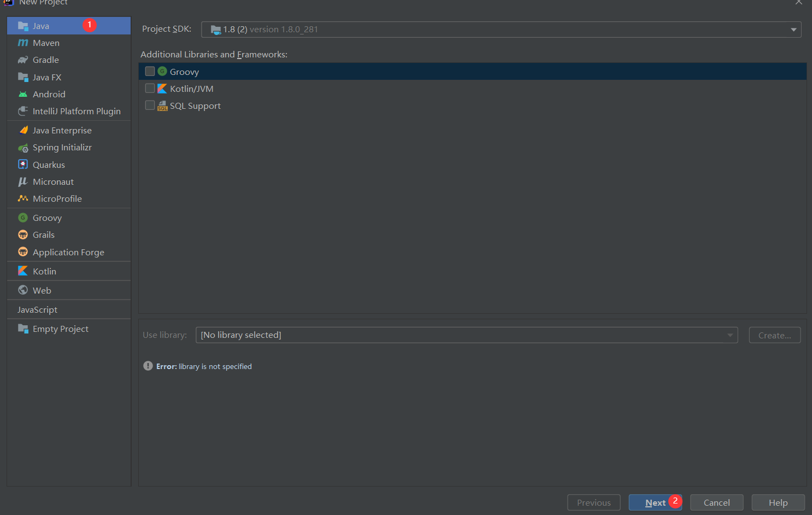Click the Grails icon
The width and height of the screenshot is (812, 515).
click(x=23, y=235)
